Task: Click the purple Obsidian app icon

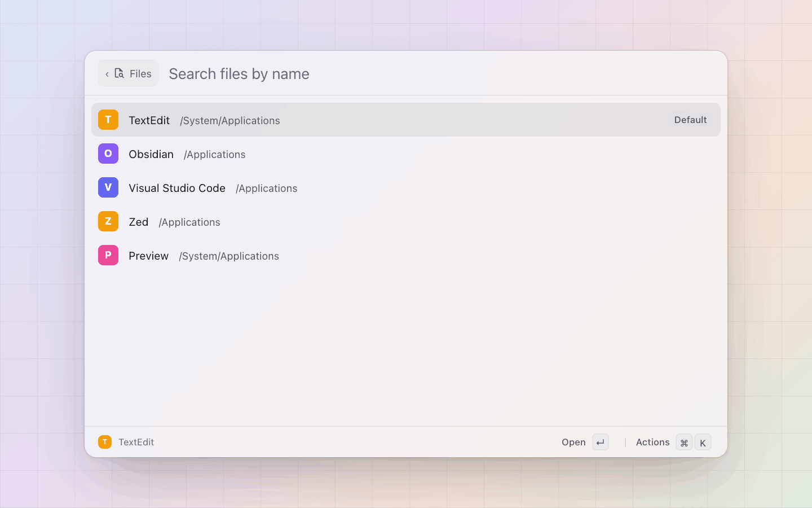Action: click(x=108, y=154)
